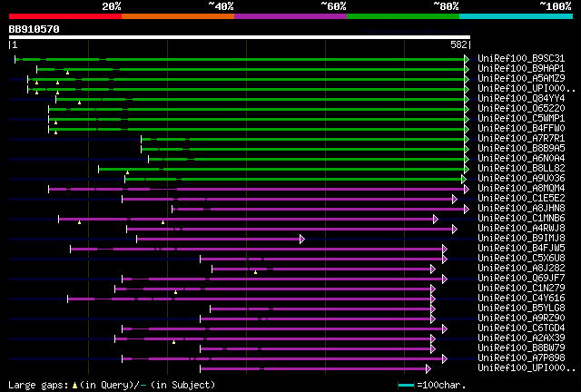Click the purple alignment bar of UniRef100_C4Y616

click(x=249, y=299)
